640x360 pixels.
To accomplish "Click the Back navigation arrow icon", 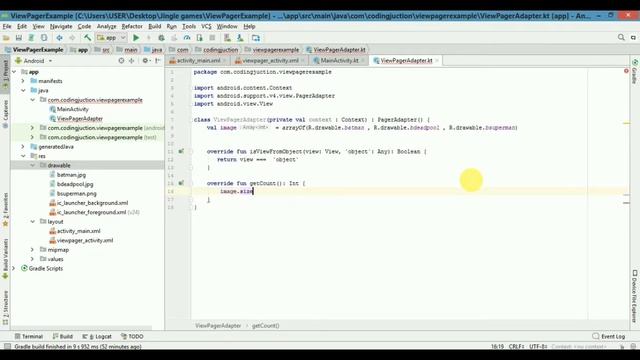I will point(60,38).
